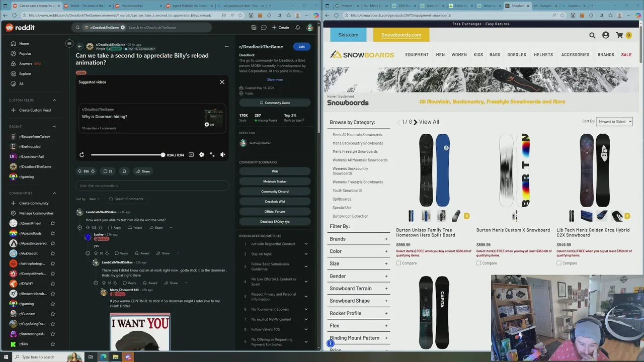Check Compare for Lib Tech Golden Orca
The width and height of the screenshot is (644, 362).
point(559,263)
